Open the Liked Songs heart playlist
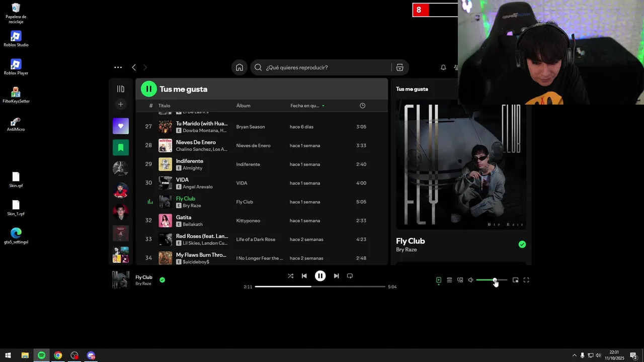This screenshot has height=362, width=644. [x=121, y=126]
